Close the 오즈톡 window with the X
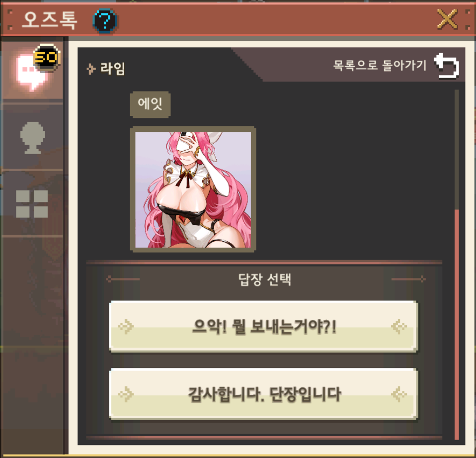476x458 pixels. point(447,19)
